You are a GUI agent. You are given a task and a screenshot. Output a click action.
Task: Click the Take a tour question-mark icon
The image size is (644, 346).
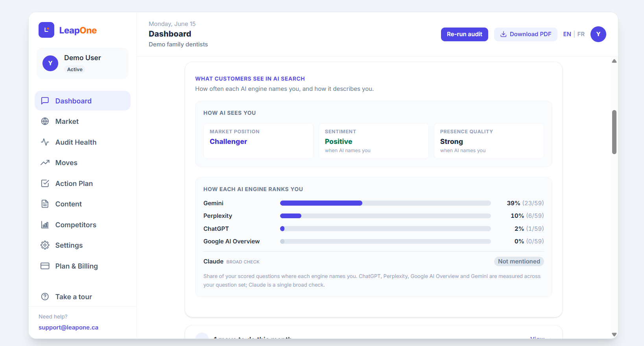pyautogui.click(x=45, y=296)
